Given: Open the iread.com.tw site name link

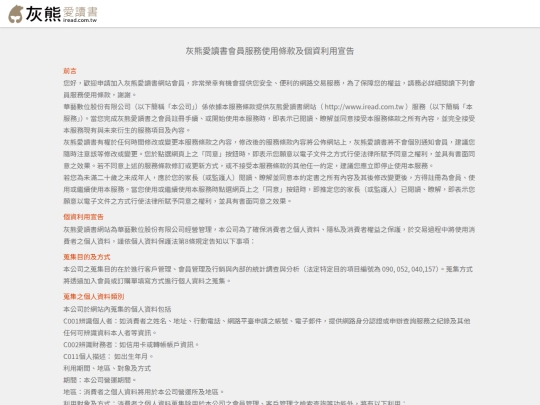Looking at the screenshot, I should [80, 20].
